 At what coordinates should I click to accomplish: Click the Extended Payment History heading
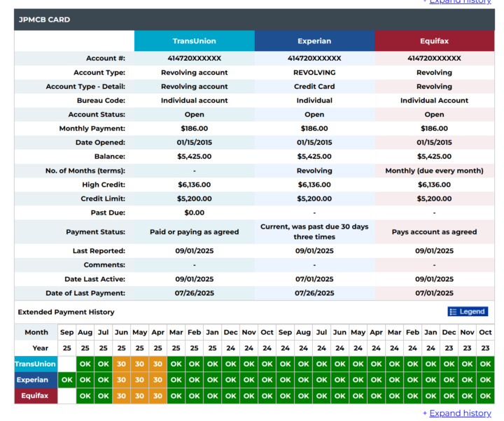(66, 312)
